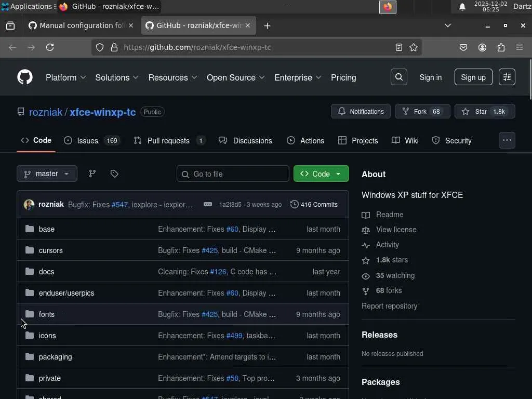This screenshot has width=532, height=399.
Task: Open the Discussions tab
Action: pos(245,140)
